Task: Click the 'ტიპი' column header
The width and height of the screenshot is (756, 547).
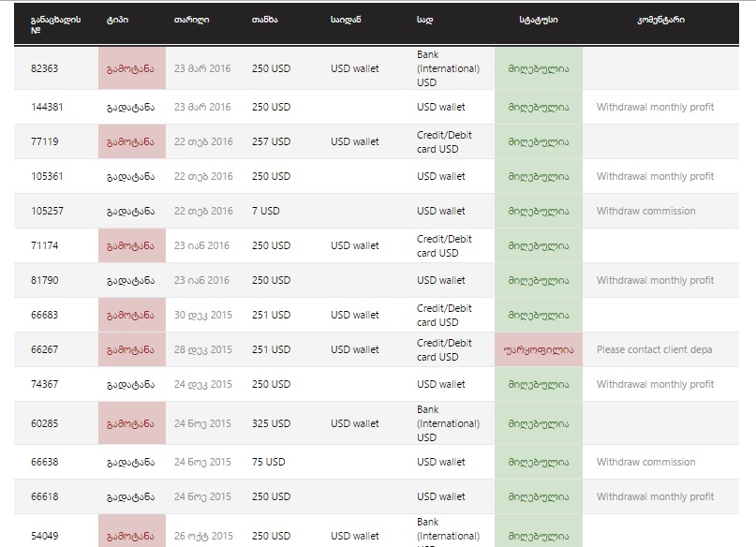Action: (x=117, y=20)
